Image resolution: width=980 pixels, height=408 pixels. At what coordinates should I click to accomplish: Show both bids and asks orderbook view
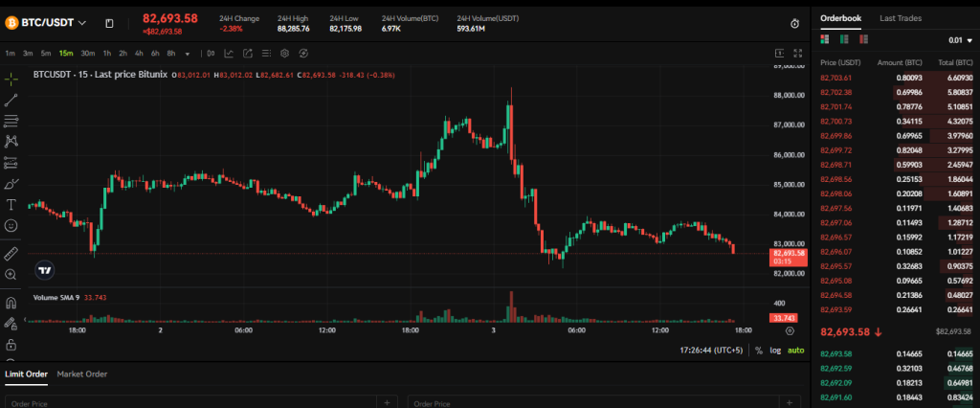tap(825, 39)
